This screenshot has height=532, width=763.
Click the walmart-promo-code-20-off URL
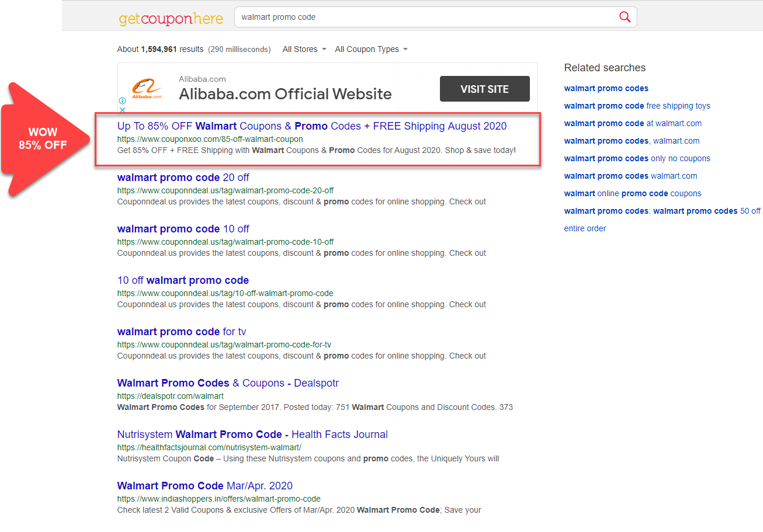coord(226,190)
